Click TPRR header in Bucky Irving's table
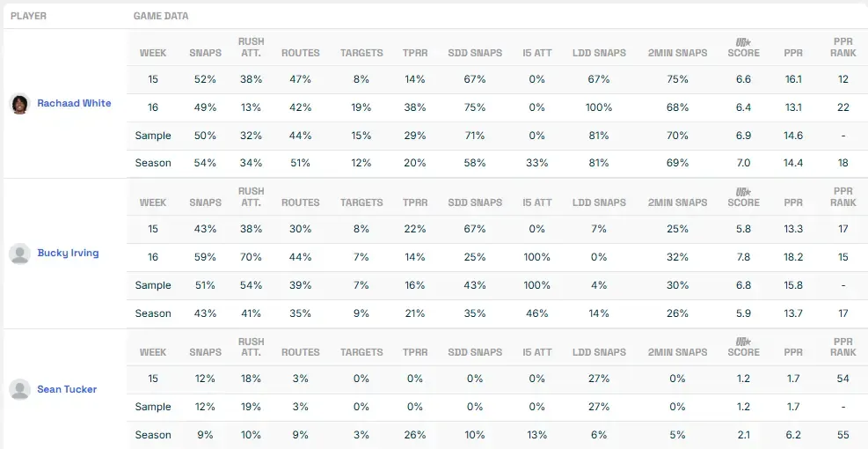 414,202
